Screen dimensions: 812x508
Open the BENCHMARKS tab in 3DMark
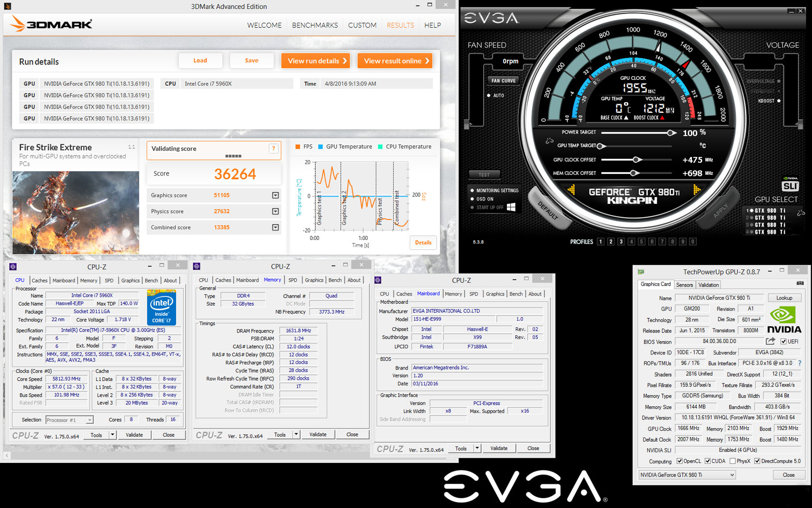315,25
